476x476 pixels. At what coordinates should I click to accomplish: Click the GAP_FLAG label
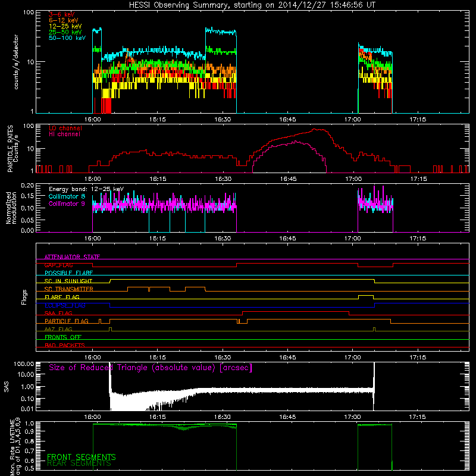coord(58,265)
